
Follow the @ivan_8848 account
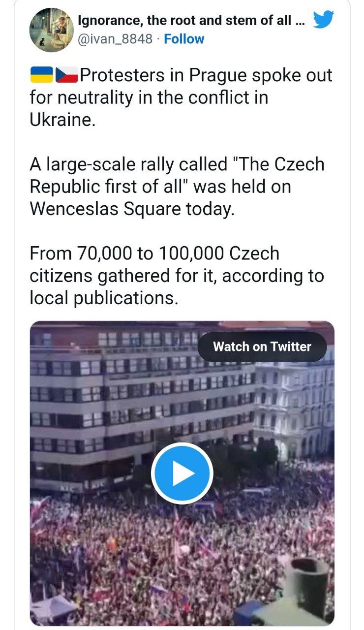click(184, 39)
